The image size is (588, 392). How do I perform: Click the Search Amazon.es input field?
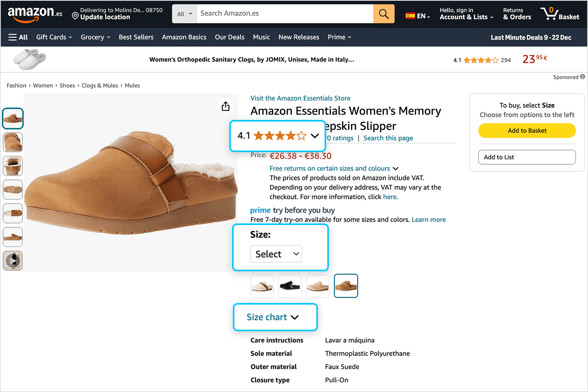click(285, 14)
